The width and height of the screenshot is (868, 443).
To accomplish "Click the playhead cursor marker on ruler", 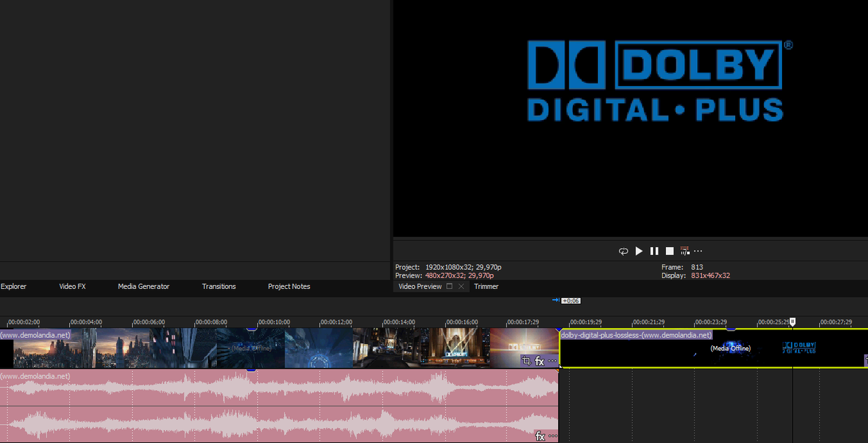I will tap(792, 322).
